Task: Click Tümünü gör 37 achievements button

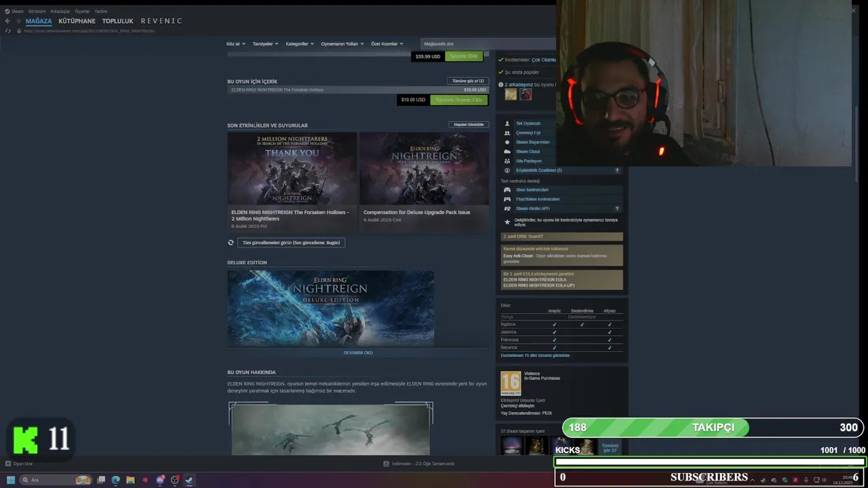Action: click(610, 448)
